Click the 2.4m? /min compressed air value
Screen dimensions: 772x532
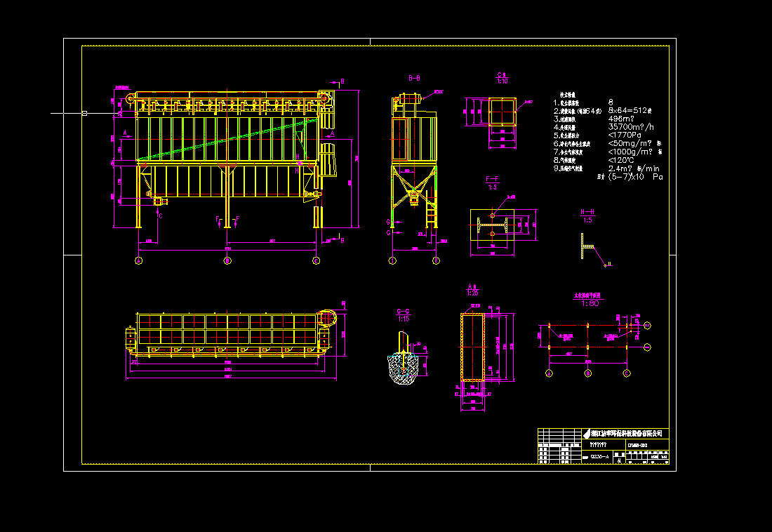(x=634, y=168)
